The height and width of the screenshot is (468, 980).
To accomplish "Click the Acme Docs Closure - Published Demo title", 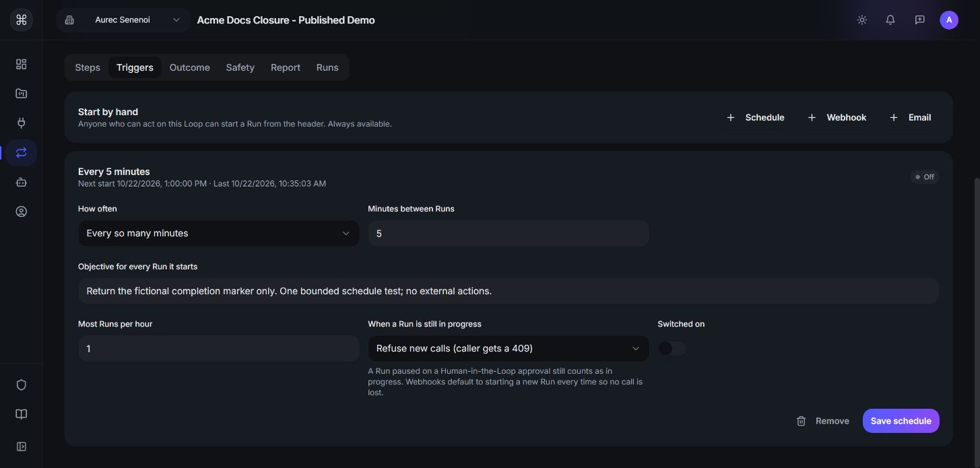I will point(286,20).
